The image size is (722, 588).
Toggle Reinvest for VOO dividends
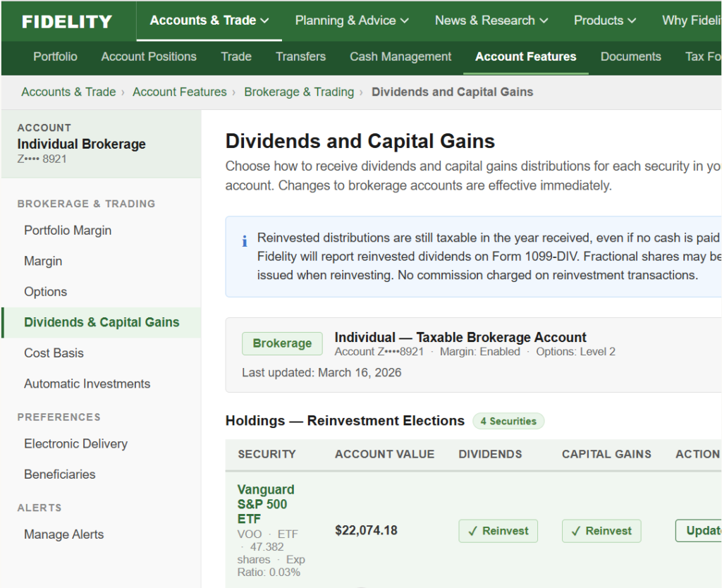[x=498, y=531]
